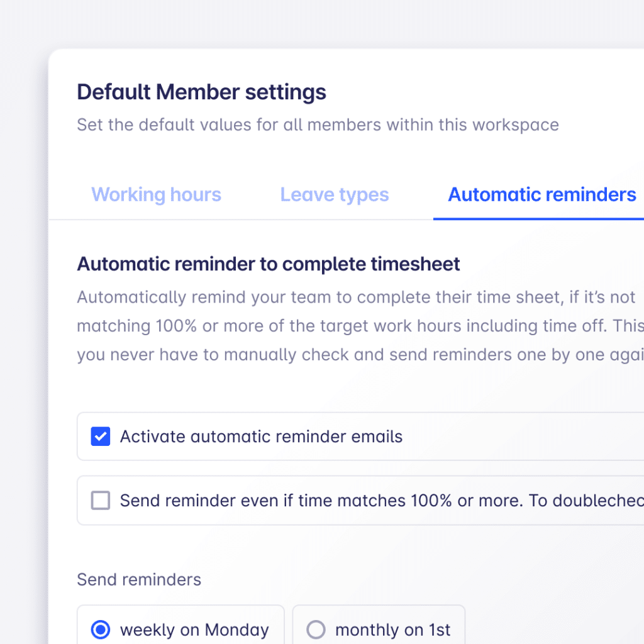Click the blue checkmark icon
This screenshot has width=644, height=644.
coord(101,436)
